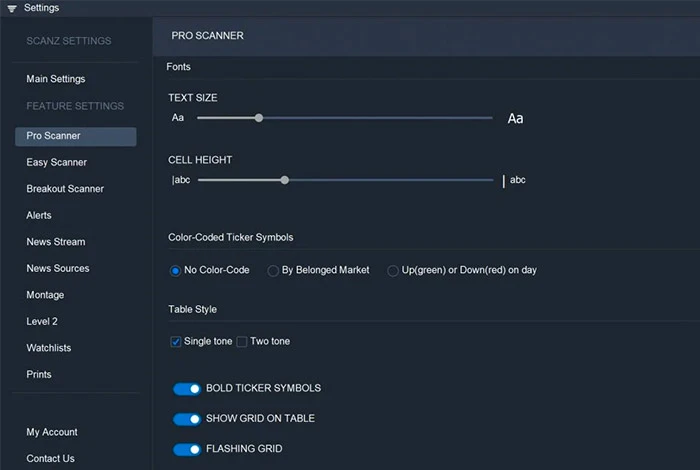
Task: Select Pro Scanner settings
Action: coord(75,136)
